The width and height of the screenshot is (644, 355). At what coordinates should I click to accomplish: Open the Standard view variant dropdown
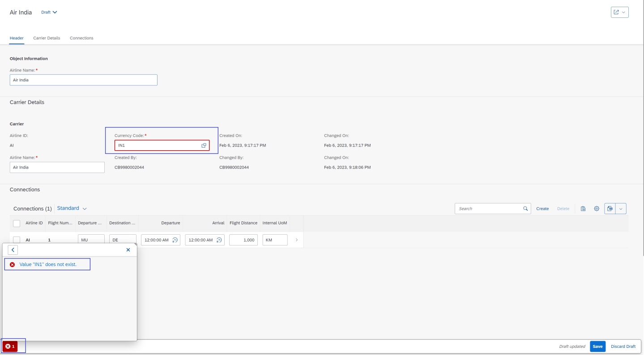click(72, 208)
